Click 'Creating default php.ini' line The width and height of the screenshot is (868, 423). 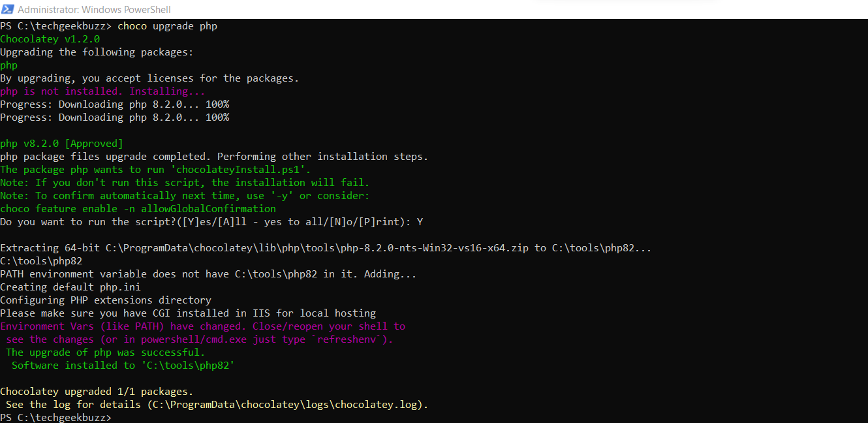[70, 287]
